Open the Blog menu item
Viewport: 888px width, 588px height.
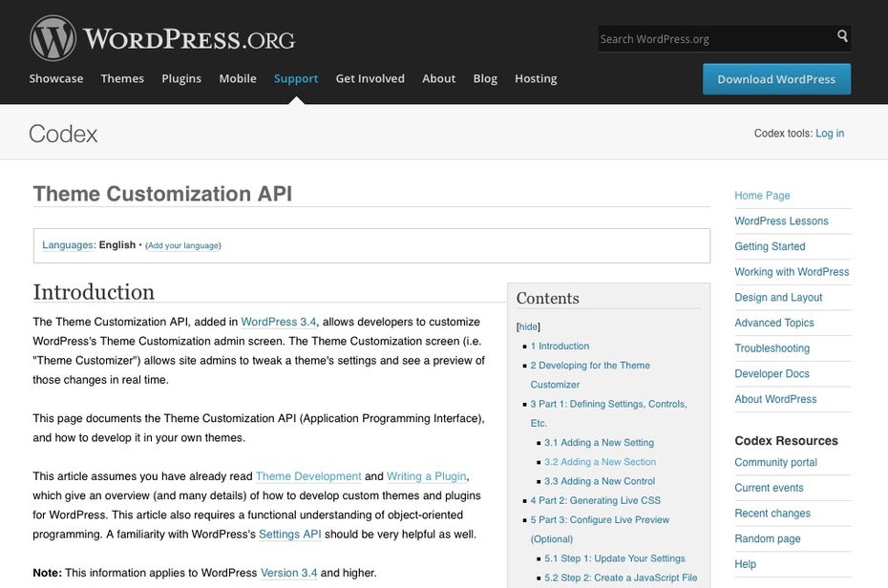tap(485, 78)
